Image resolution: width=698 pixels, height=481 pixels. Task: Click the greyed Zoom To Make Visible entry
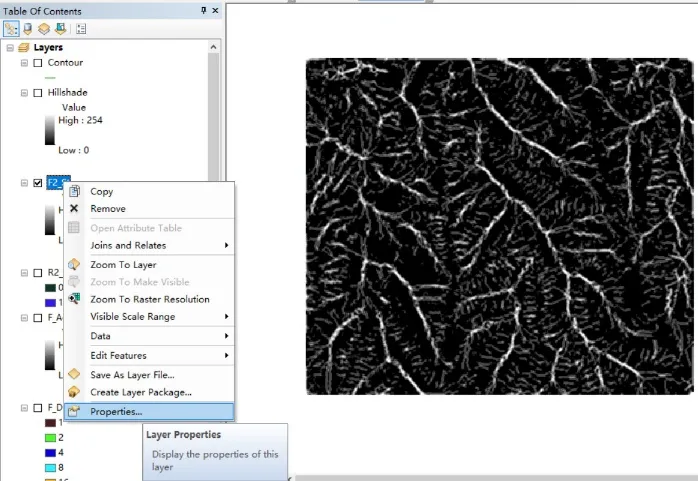[x=149, y=282]
